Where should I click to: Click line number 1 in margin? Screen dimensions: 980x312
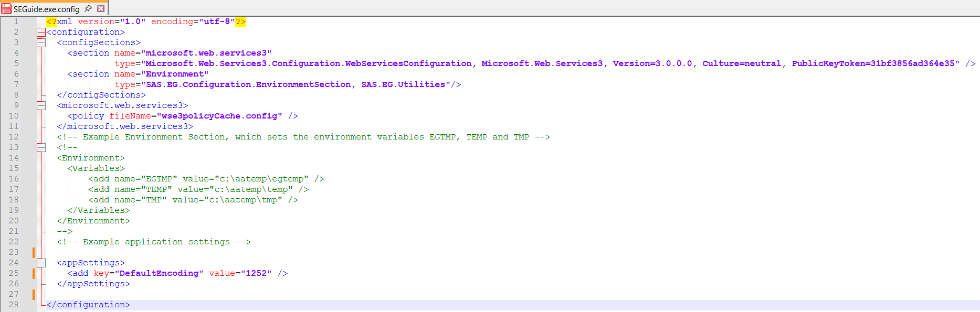pyautogui.click(x=16, y=21)
